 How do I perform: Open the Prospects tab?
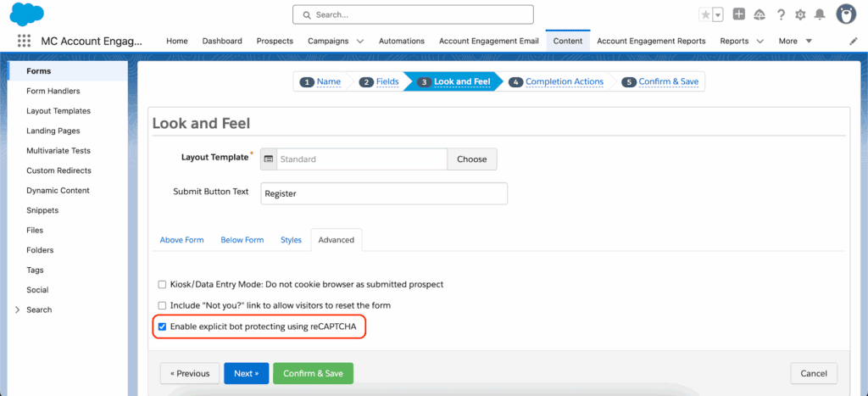pos(275,41)
